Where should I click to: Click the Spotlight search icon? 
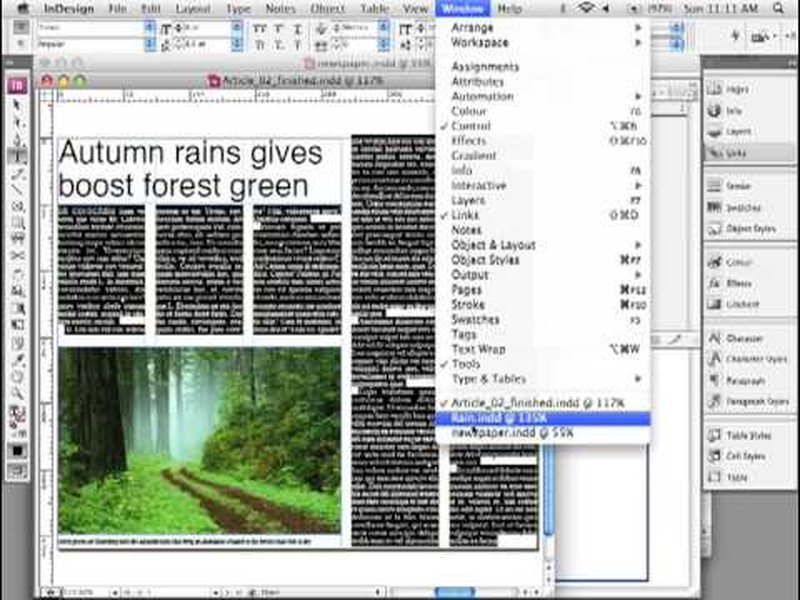click(779, 8)
